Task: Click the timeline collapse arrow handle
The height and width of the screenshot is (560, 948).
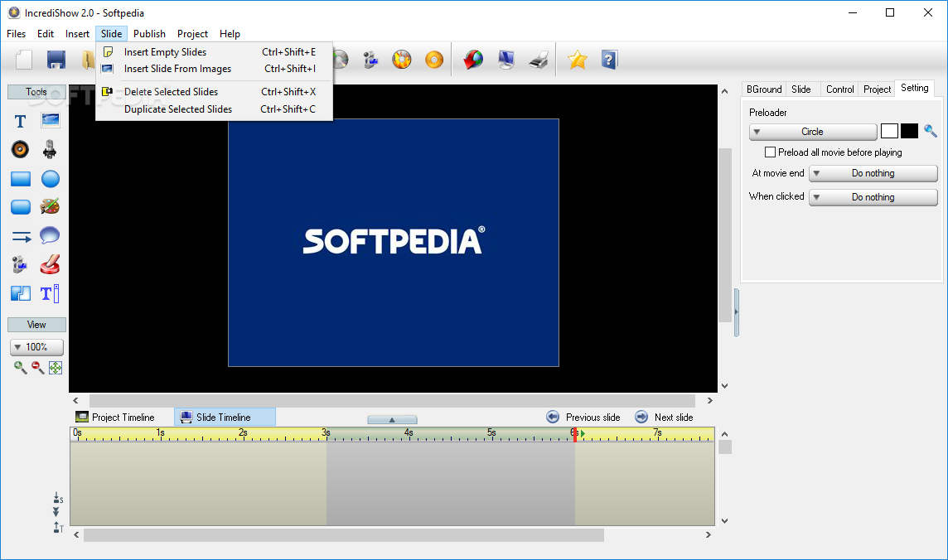Action: (392, 419)
